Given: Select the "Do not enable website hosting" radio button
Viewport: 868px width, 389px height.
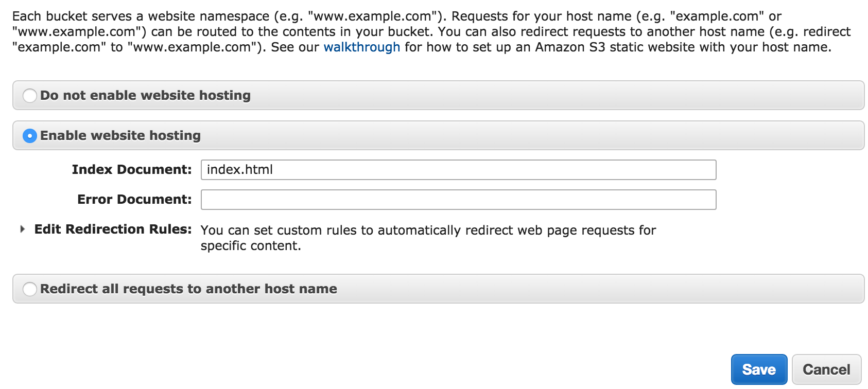Looking at the screenshot, I should coord(30,96).
